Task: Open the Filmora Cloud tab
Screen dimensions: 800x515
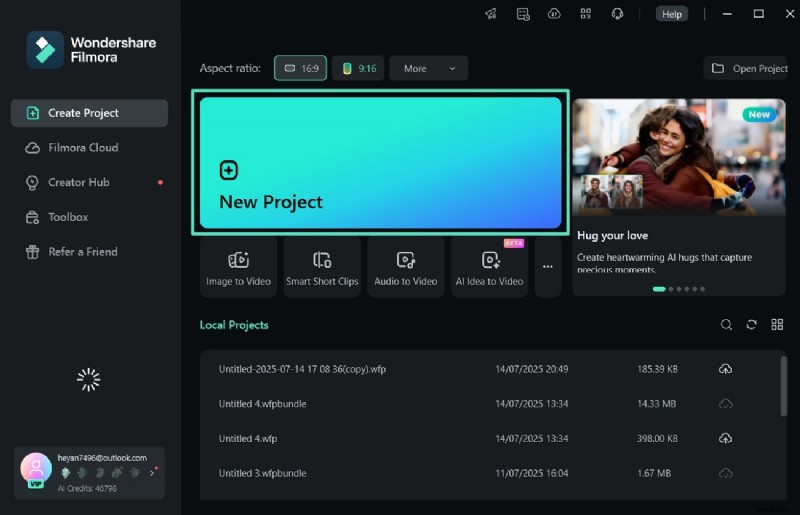Action: [x=83, y=148]
